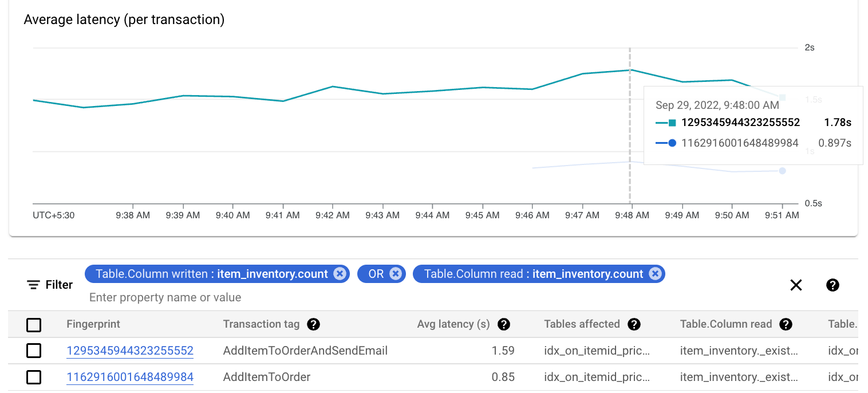Image resolution: width=868 pixels, height=393 pixels.
Task: Toggle the select-all checkbox in the table header
Action: pyautogui.click(x=34, y=324)
